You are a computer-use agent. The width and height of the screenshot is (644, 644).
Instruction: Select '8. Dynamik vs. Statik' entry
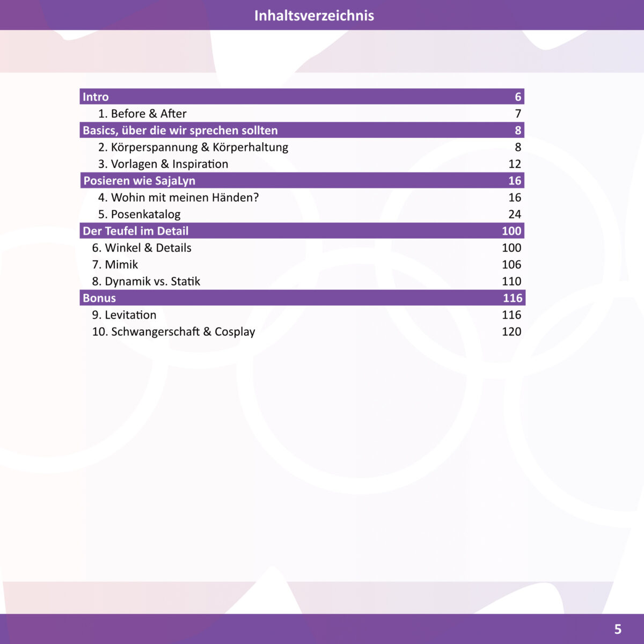coord(146,281)
